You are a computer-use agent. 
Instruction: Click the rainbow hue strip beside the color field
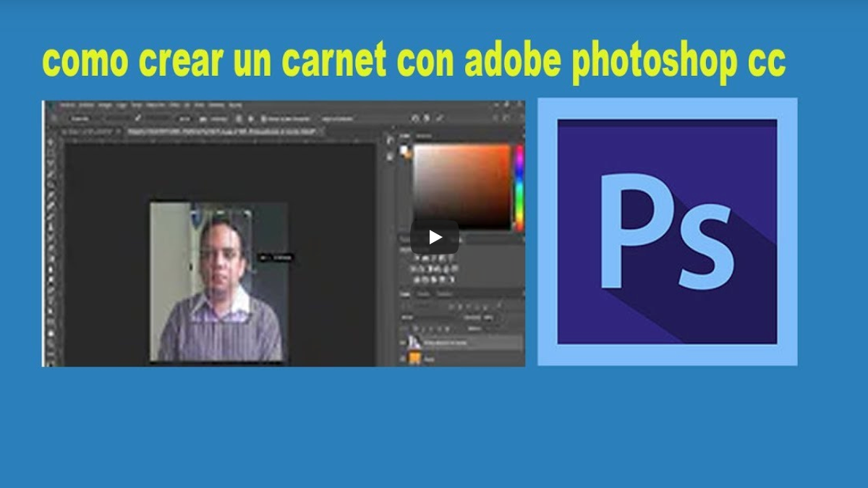[519, 187]
